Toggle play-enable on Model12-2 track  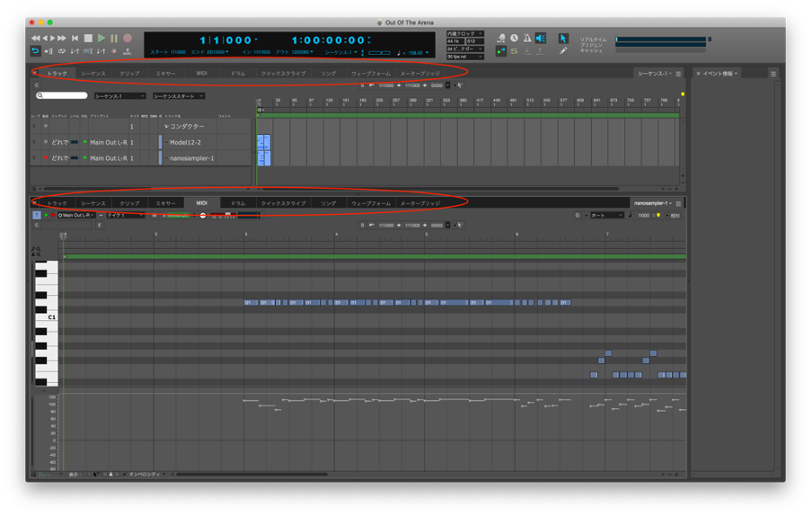(x=85, y=142)
